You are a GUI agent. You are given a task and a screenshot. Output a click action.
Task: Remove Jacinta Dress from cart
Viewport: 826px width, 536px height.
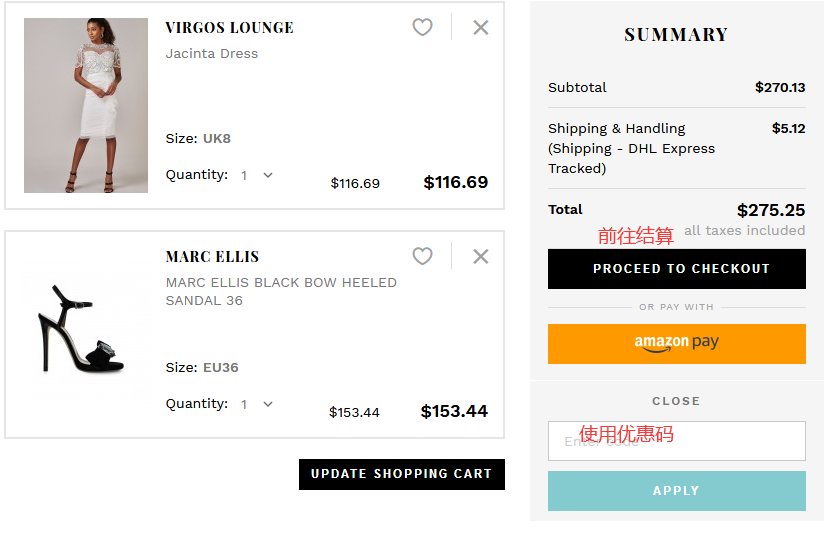[481, 28]
